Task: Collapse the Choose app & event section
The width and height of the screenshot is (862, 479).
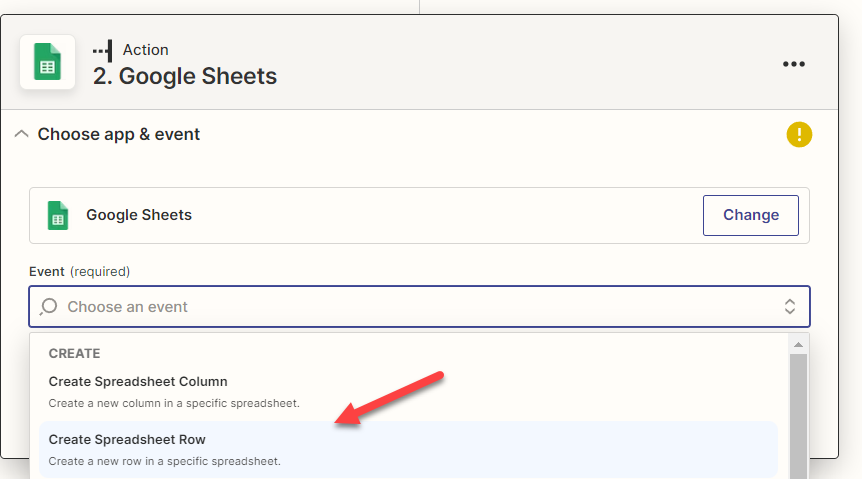Action: [x=21, y=134]
